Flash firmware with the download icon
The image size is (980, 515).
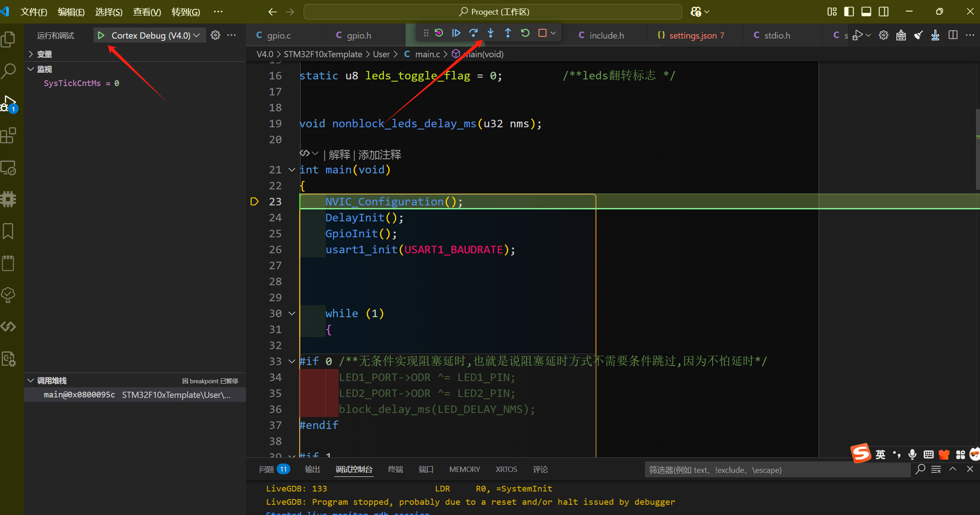(936, 35)
